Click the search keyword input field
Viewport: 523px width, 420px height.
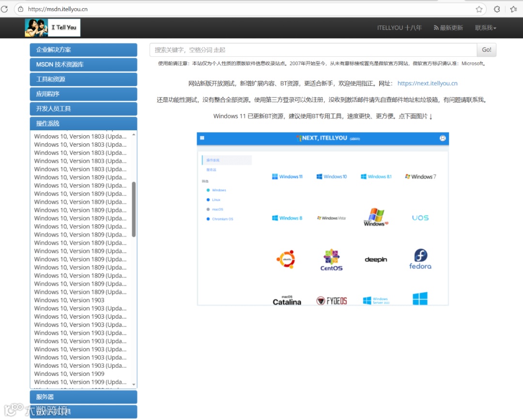point(313,50)
